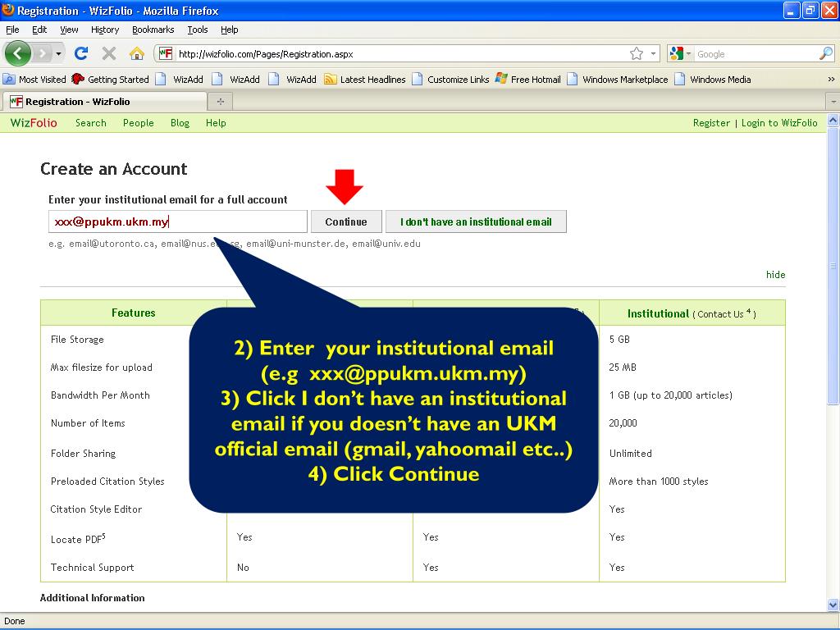The width and height of the screenshot is (840, 630).
Task: Open a new tab with the plus button
Action: (x=220, y=101)
